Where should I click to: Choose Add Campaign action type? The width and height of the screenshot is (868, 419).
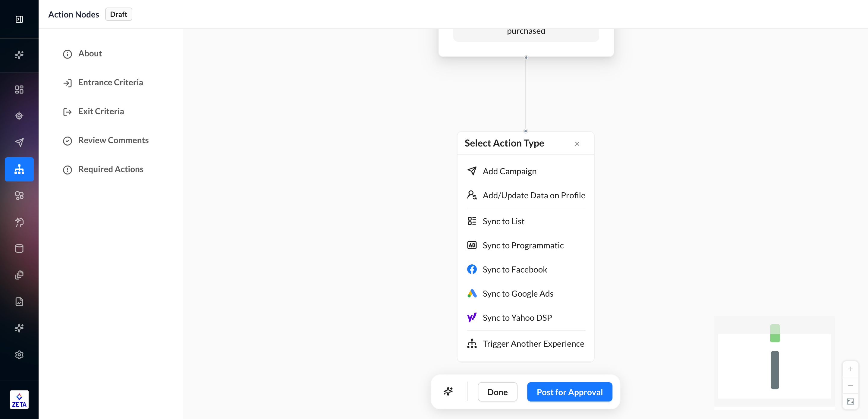click(x=509, y=171)
